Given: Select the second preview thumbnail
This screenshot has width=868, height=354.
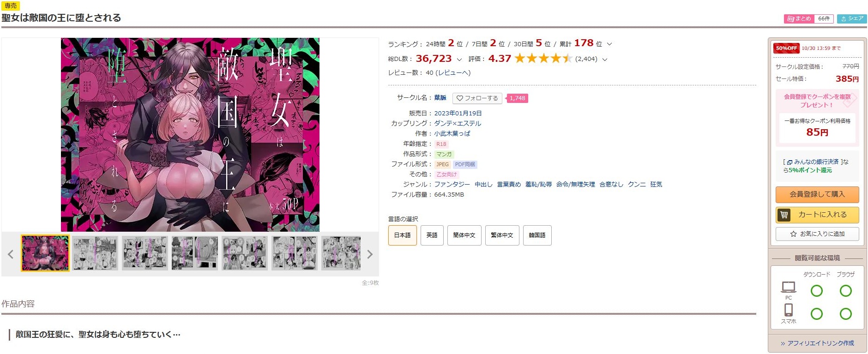Looking at the screenshot, I should tap(95, 253).
